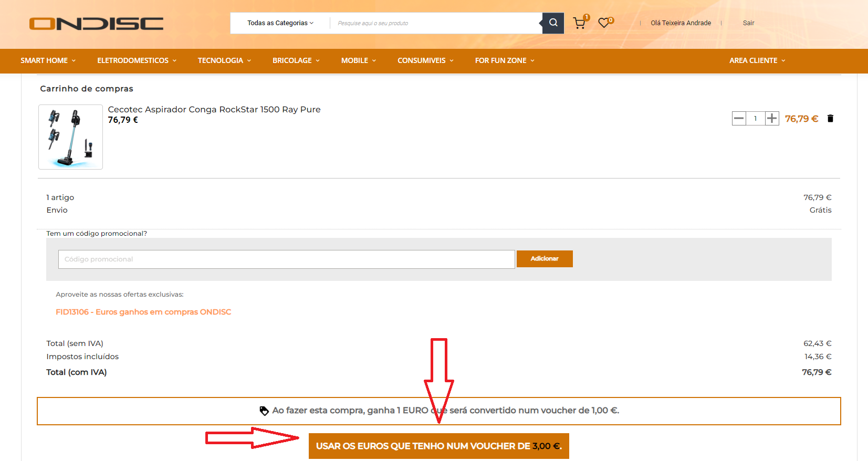The width and height of the screenshot is (868, 461).
Task: Select FID13106 Euros ganhos offer link
Action: 143,312
